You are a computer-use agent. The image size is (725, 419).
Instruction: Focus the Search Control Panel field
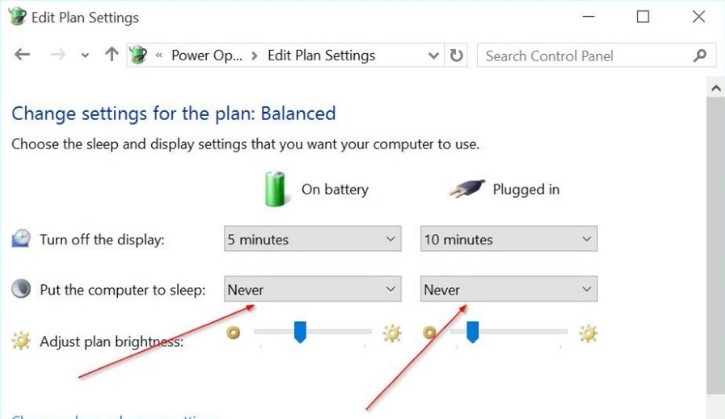coord(585,56)
